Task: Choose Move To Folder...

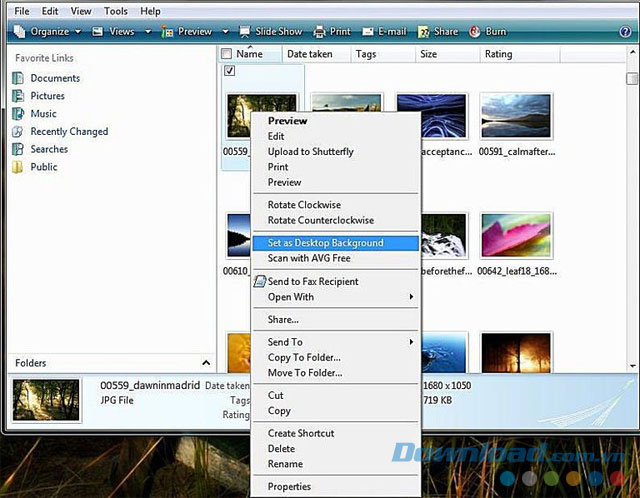Action: (336, 373)
